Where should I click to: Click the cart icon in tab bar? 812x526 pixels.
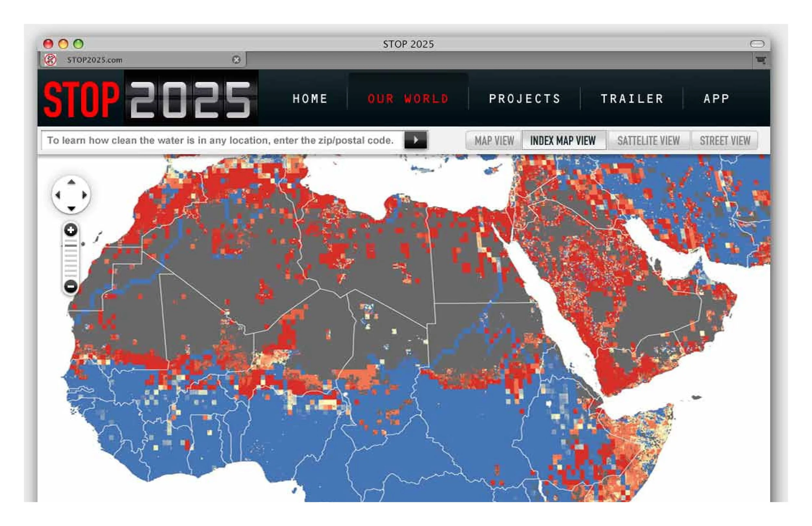coord(760,60)
